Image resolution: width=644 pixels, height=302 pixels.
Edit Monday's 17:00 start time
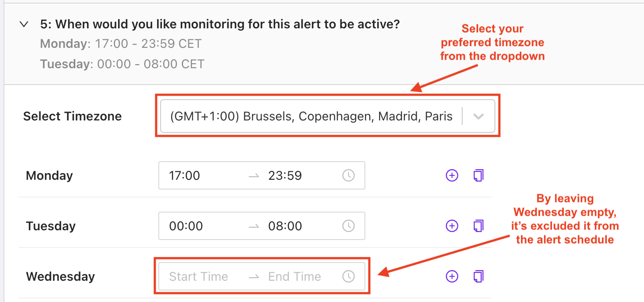coord(185,176)
